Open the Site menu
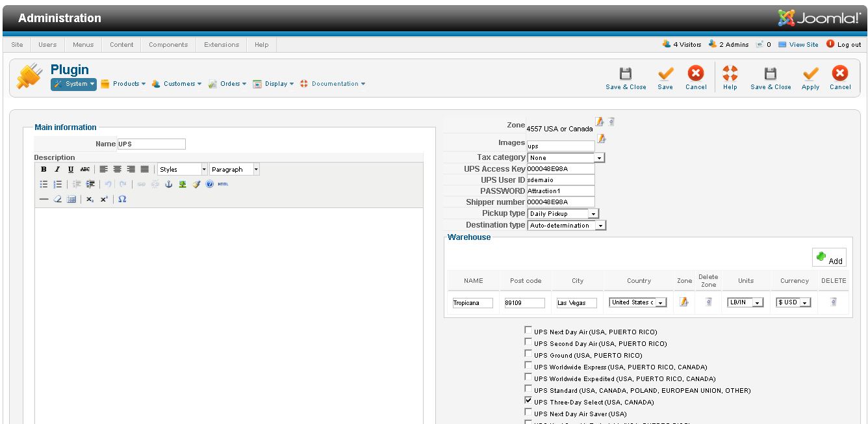 pyautogui.click(x=17, y=45)
